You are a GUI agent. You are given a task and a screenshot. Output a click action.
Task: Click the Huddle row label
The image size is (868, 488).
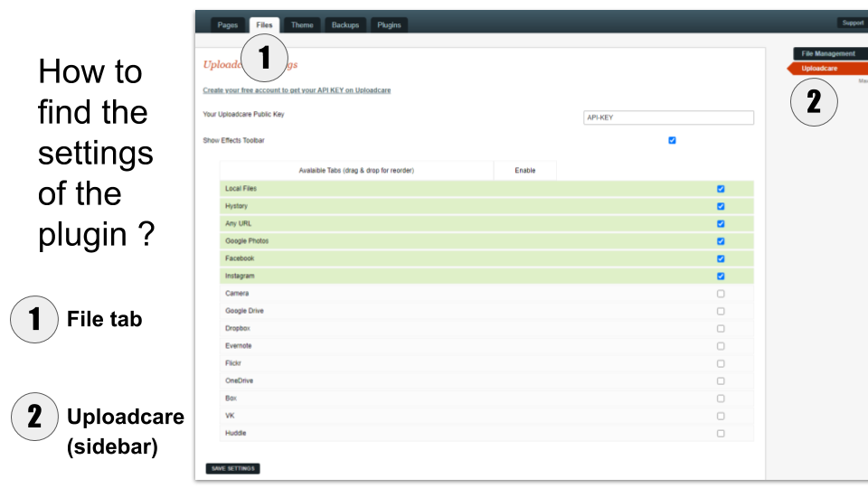coord(235,433)
